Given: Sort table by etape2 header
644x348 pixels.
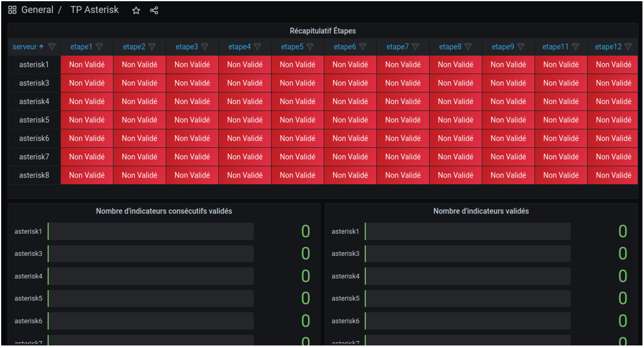Looking at the screenshot, I should (134, 47).
